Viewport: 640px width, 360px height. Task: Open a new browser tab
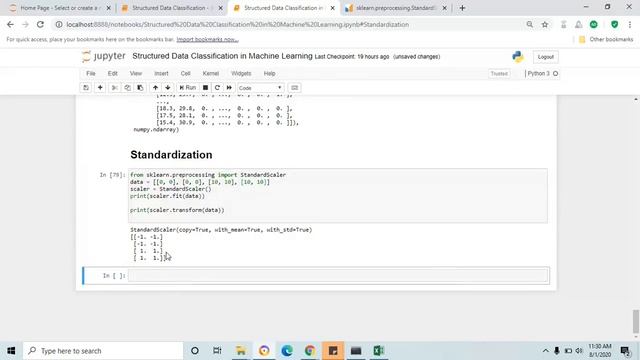click(462, 8)
